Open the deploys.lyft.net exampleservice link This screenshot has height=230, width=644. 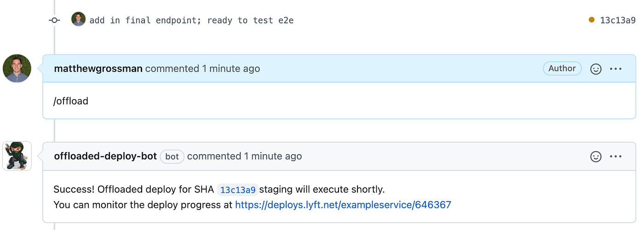click(x=343, y=205)
